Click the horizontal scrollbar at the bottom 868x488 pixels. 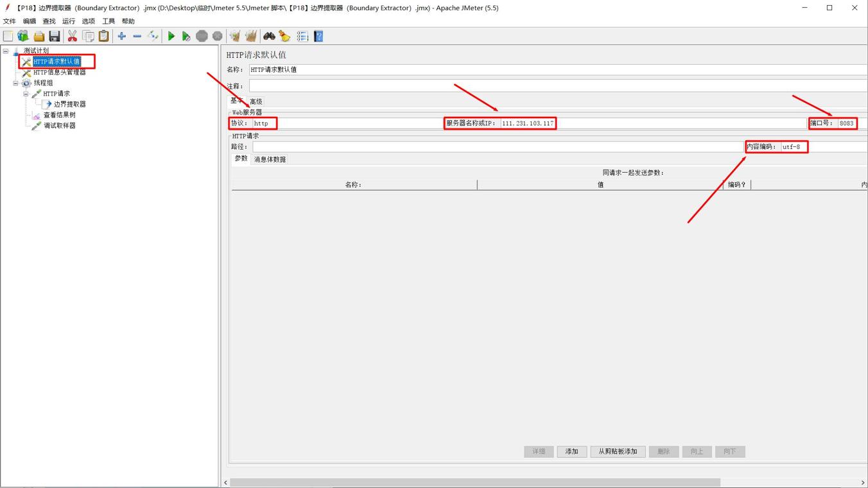coord(475,482)
